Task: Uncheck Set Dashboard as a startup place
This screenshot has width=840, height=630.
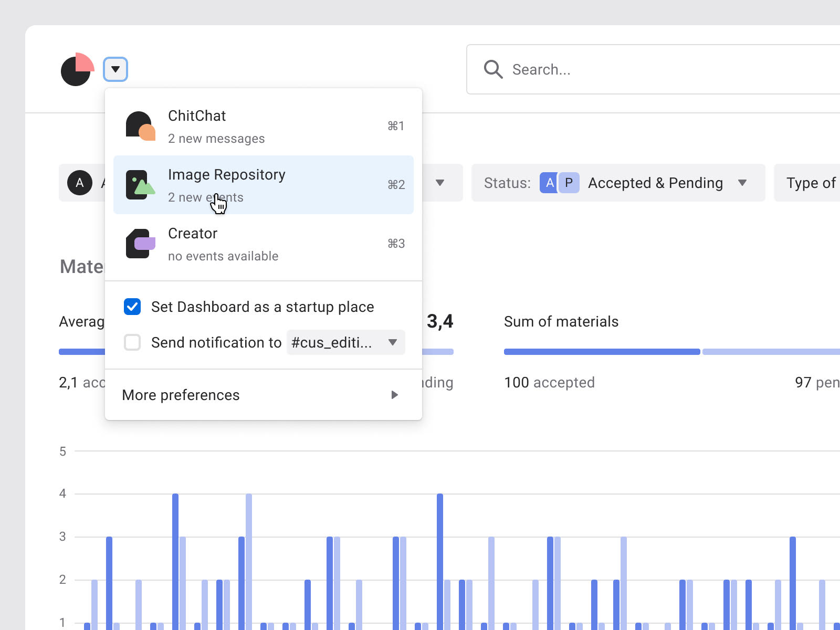Action: 132,307
